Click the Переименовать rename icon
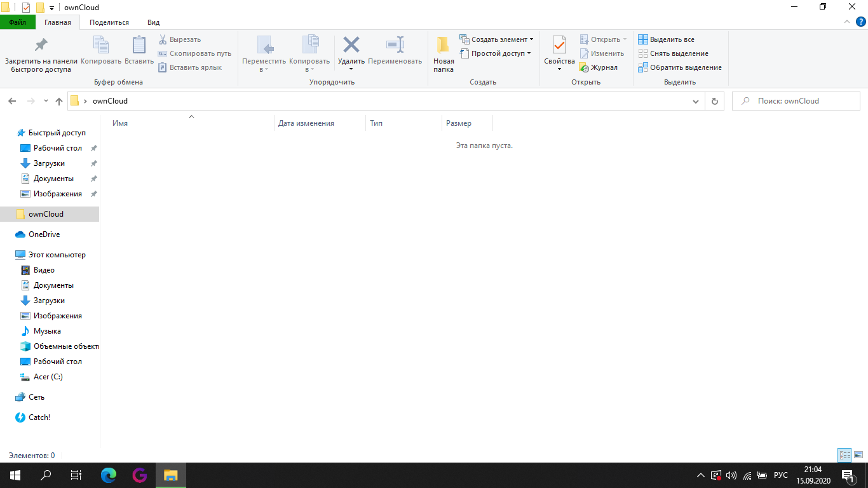 click(x=395, y=51)
